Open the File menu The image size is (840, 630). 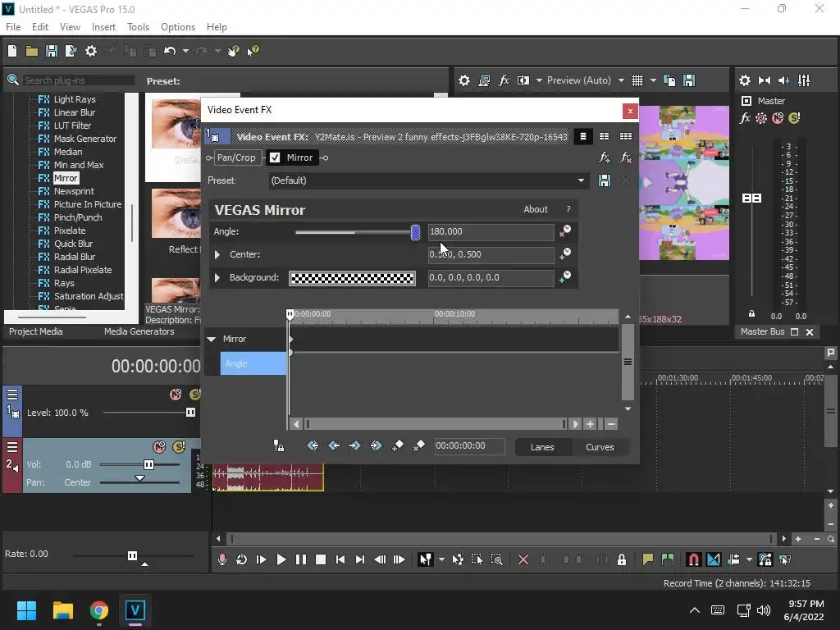[x=13, y=27]
